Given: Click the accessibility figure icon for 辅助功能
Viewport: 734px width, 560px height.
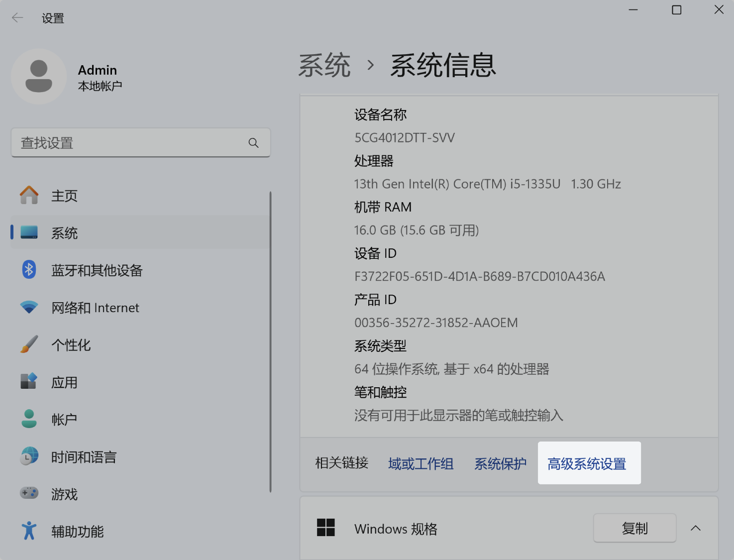Looking at the screenshot, I should click(x=29, y=531).
